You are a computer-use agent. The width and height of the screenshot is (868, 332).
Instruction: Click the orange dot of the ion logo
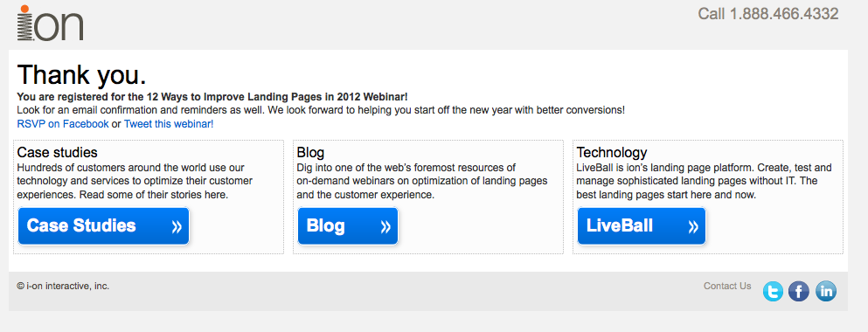pos(24,9)
